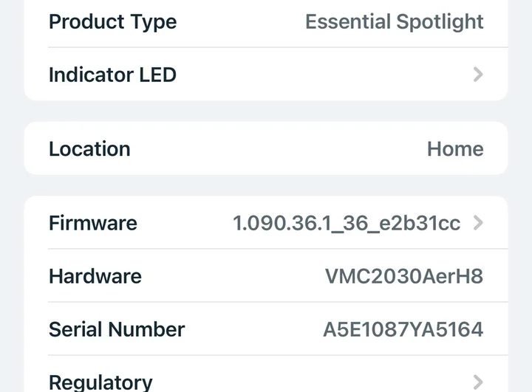Viewport: 532px width, 392px height.
Task: Select the Indicator LED label
Action: pos(112,75)
